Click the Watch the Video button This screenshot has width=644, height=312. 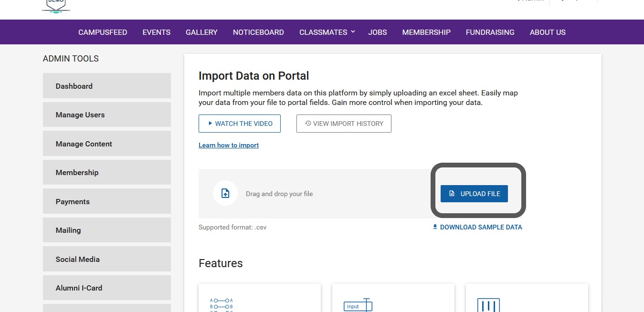tap(240, 124)
